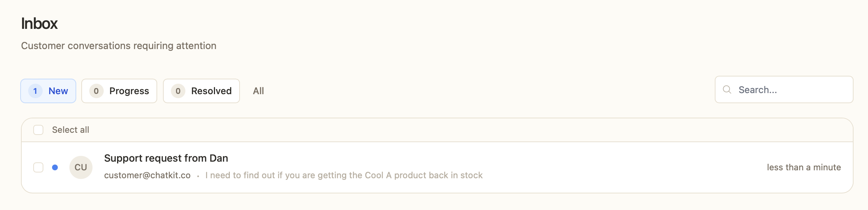Focus the Search input field
Screen dimensions: 868x210
coord(784,89)
